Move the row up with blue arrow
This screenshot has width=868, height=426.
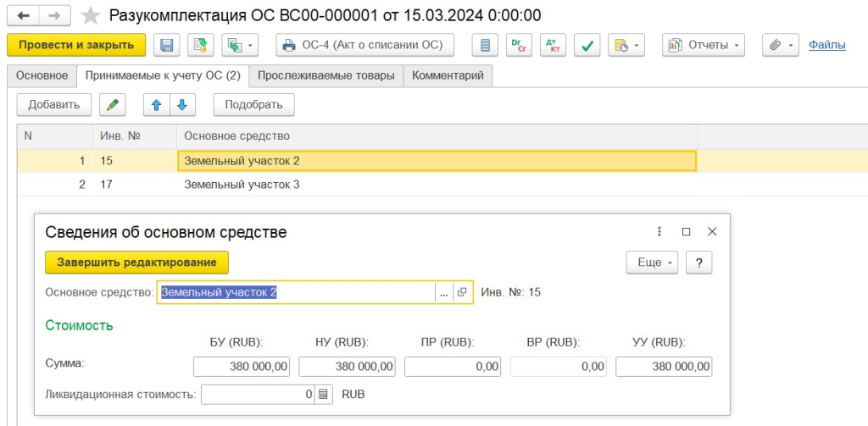pos(156,104)
